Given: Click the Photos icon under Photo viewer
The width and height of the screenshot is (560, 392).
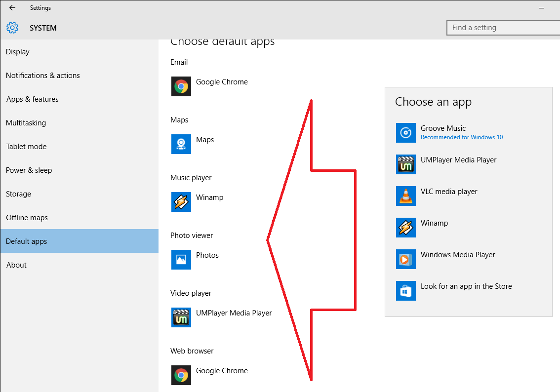Looking at the screenshot, I should coord(181,259).
